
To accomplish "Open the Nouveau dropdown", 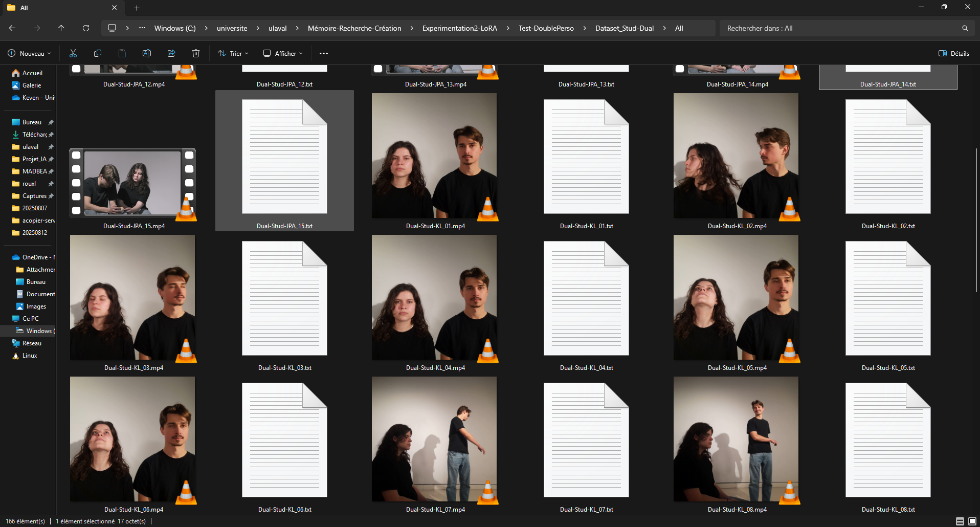I will tap(30, 53).
